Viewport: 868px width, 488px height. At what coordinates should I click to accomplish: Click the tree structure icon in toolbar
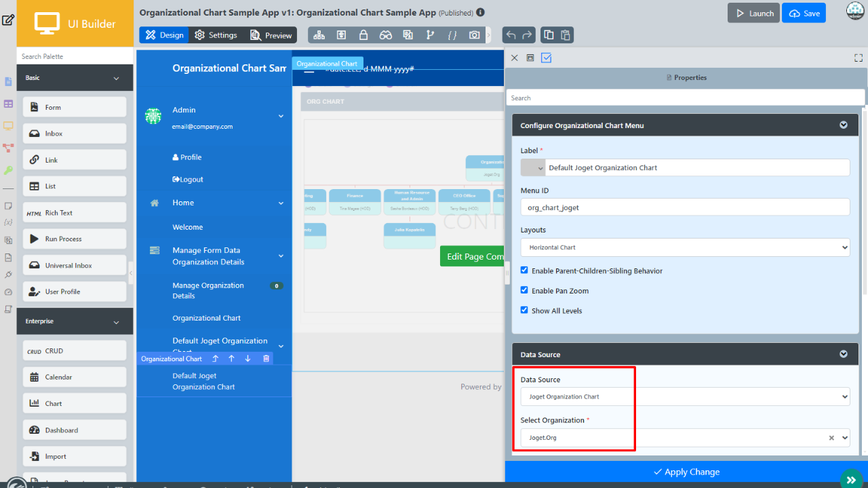319,35
